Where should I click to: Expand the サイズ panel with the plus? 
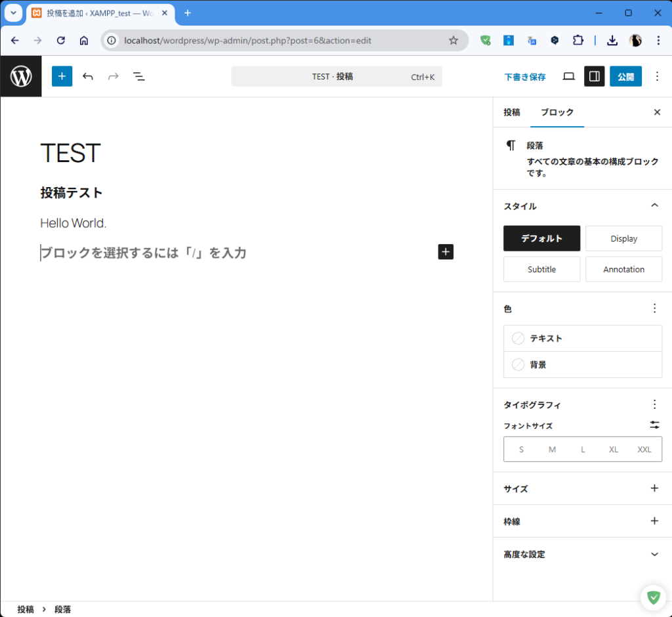pos(654,488)
